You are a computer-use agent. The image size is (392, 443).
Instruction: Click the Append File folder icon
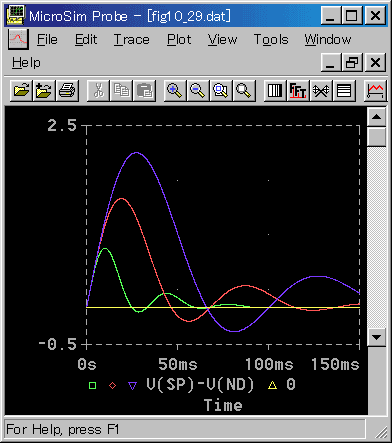44,91
